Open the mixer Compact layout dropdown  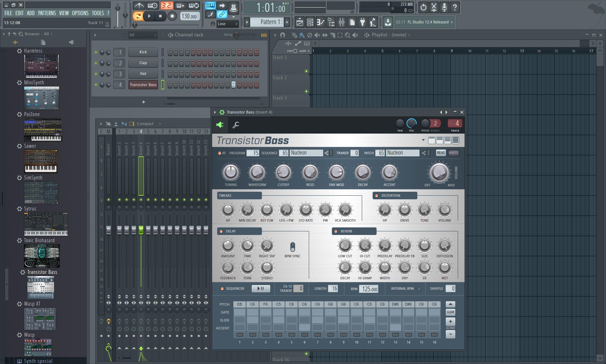point(146,124)
